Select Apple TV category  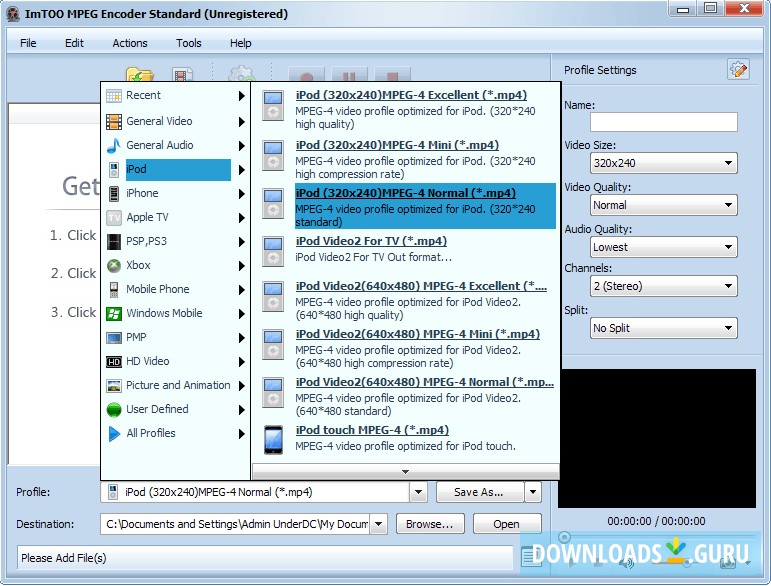point(147,217)
